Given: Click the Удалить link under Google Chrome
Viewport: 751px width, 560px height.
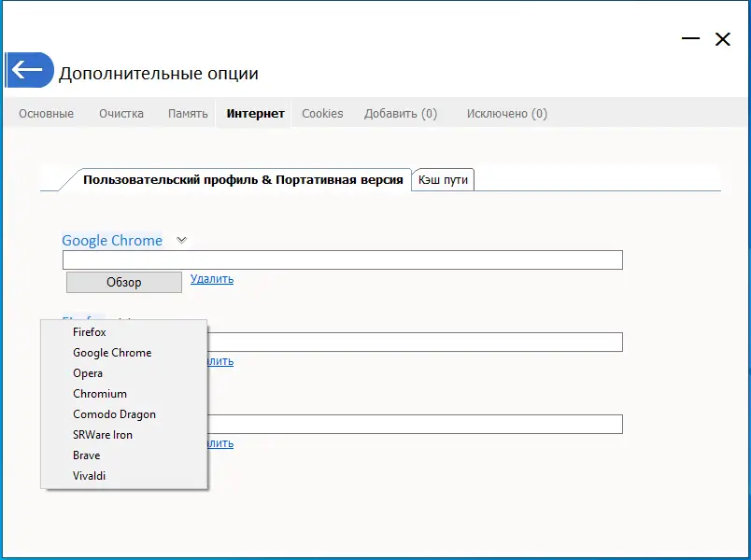Looking at the screenshot, I should point(212,279).
